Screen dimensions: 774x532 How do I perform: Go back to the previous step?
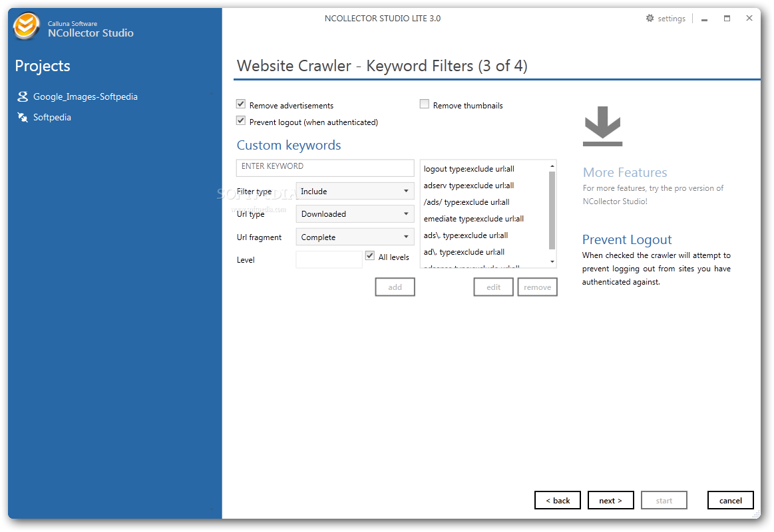point(558,501)
